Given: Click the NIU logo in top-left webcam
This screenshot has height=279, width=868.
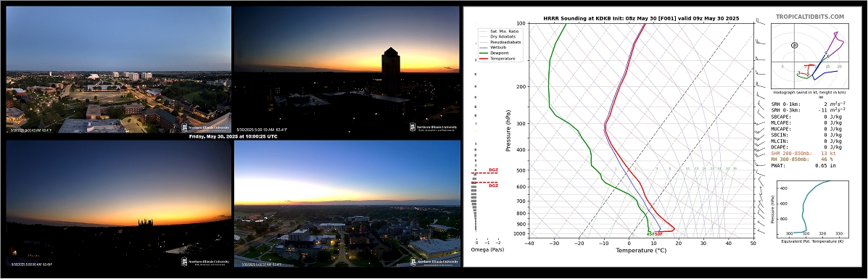Looking at the screenshot, I should tap(204, 128).
